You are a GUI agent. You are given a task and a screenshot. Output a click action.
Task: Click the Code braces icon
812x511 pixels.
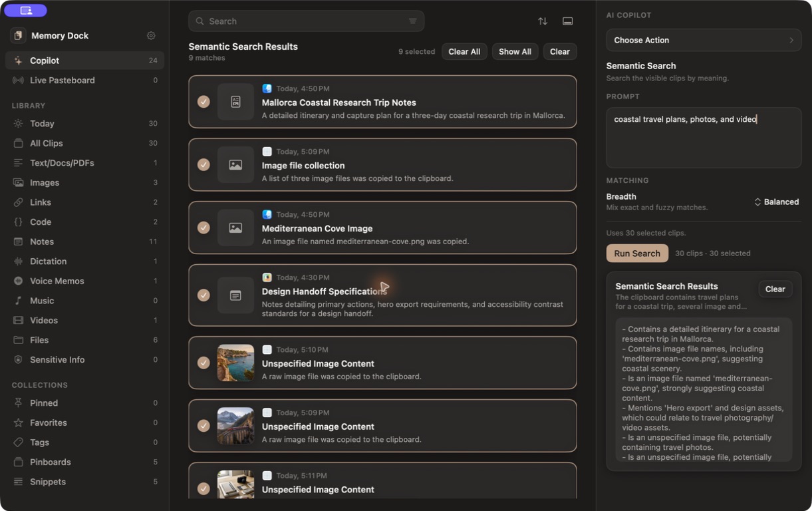click(18, 222)
